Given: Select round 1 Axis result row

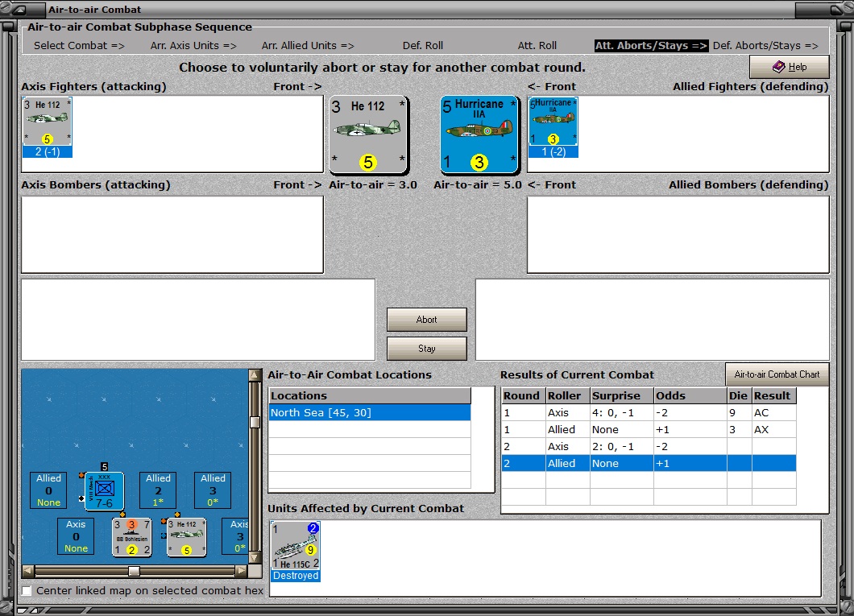Looking at the screenshot, I should (x=649, y=412).
